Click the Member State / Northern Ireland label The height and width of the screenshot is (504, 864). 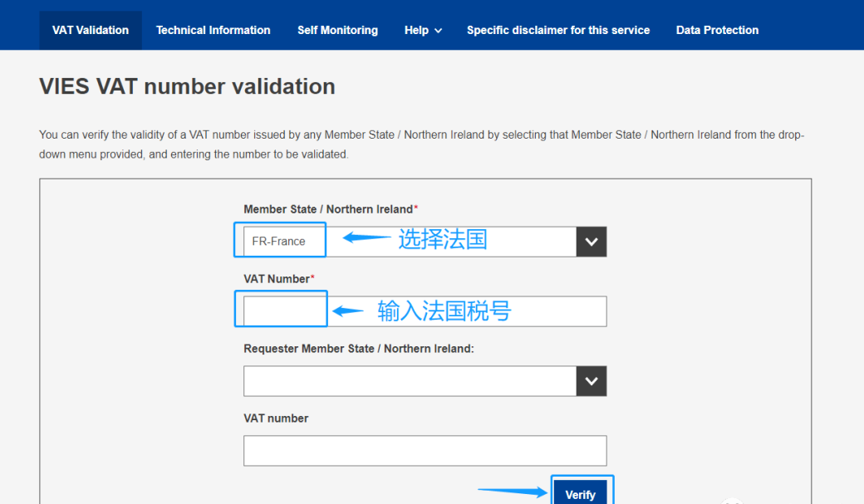pyautogui.click(x=331, y=209)
